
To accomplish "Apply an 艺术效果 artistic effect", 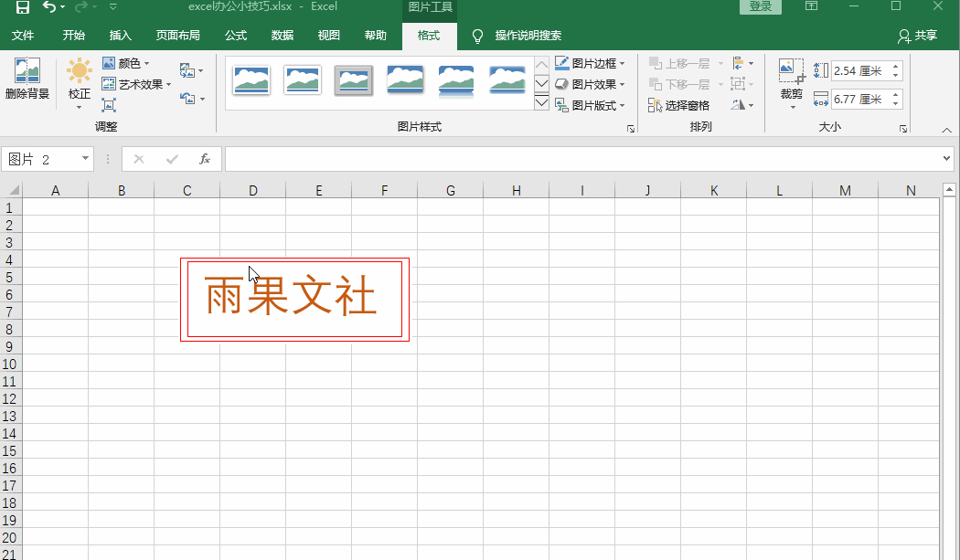I will 135,83.
